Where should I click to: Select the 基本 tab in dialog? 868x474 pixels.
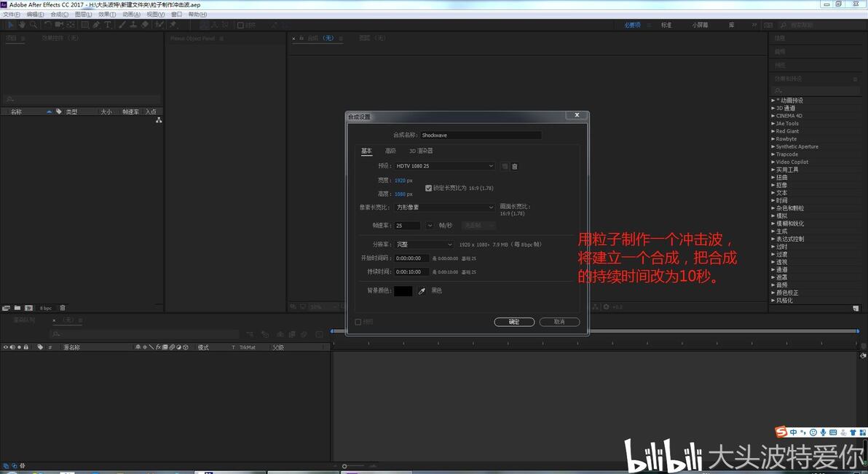coord(366,151)
